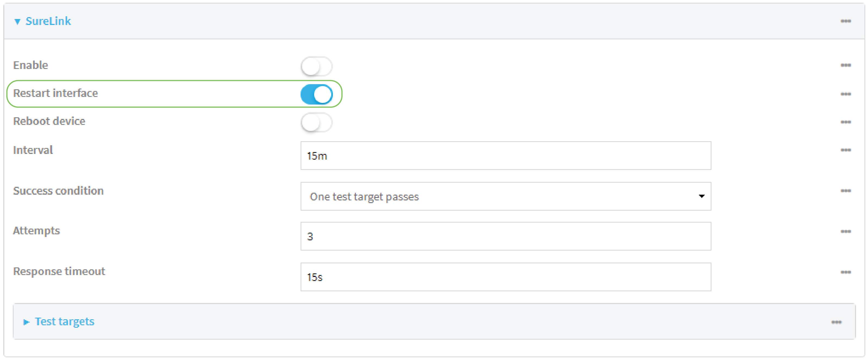Open the Test targets ellipsis menu
868x360 pixels.
(836, 322)
